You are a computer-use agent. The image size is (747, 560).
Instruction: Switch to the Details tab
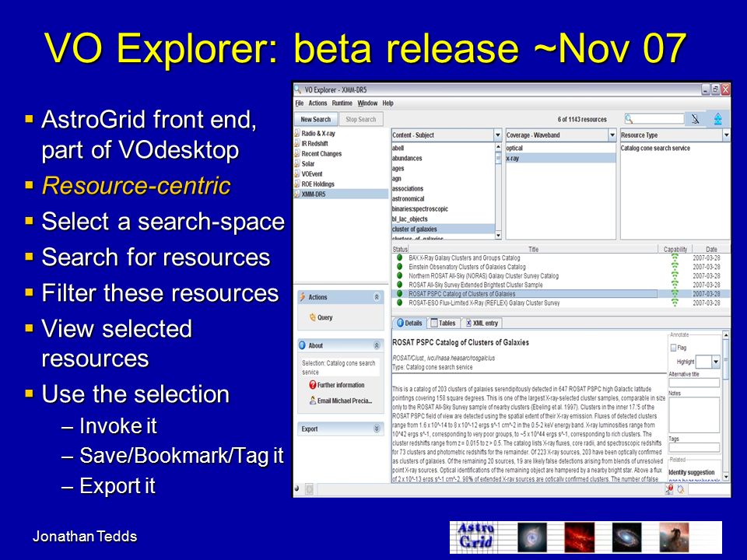pos(409,323)
